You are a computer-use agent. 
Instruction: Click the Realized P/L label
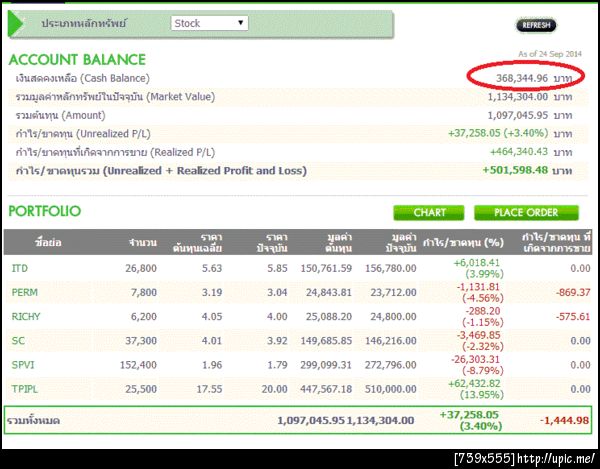(115, 152)
